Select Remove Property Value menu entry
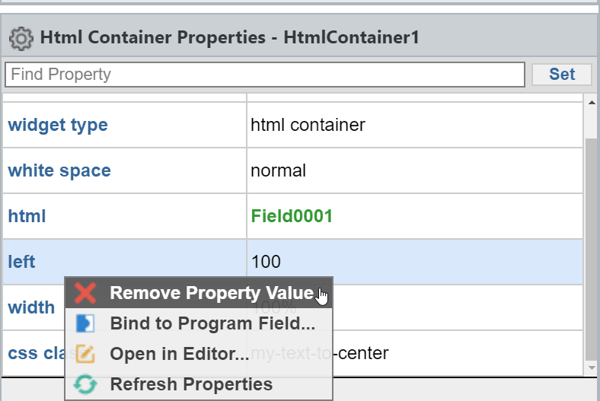The image size is (600, 401). (199, 293)
